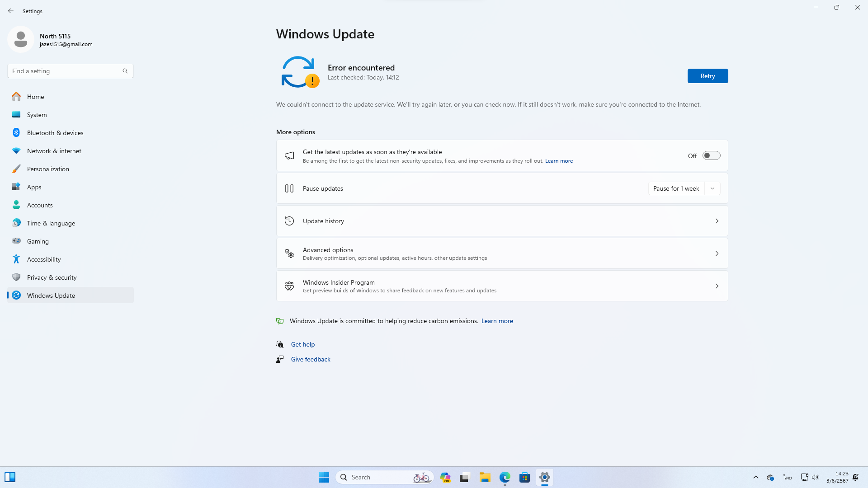
Task: Click the Accessibility figure icon
Action: click(16, 259)
